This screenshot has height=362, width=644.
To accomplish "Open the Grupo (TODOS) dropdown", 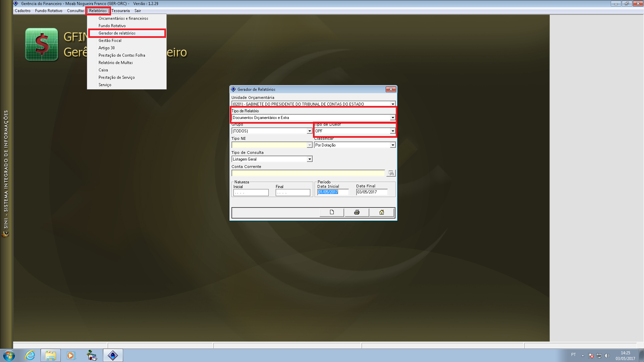I will coord(309,131).
